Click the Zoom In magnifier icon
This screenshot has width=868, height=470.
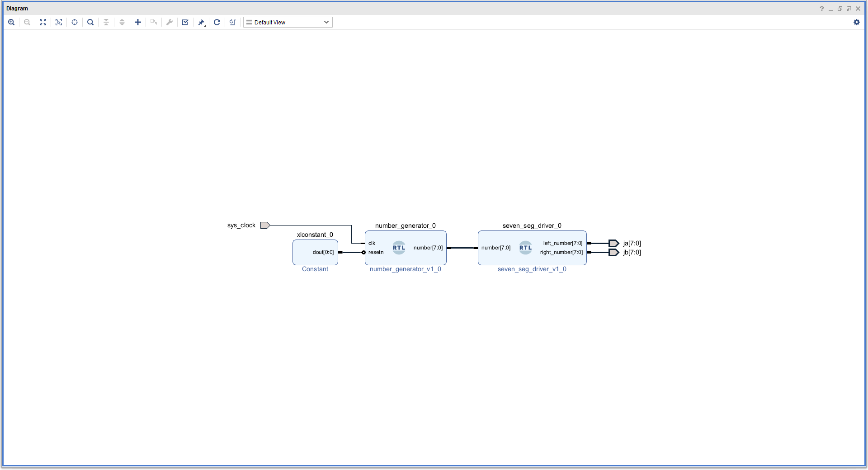pos(11,22)
